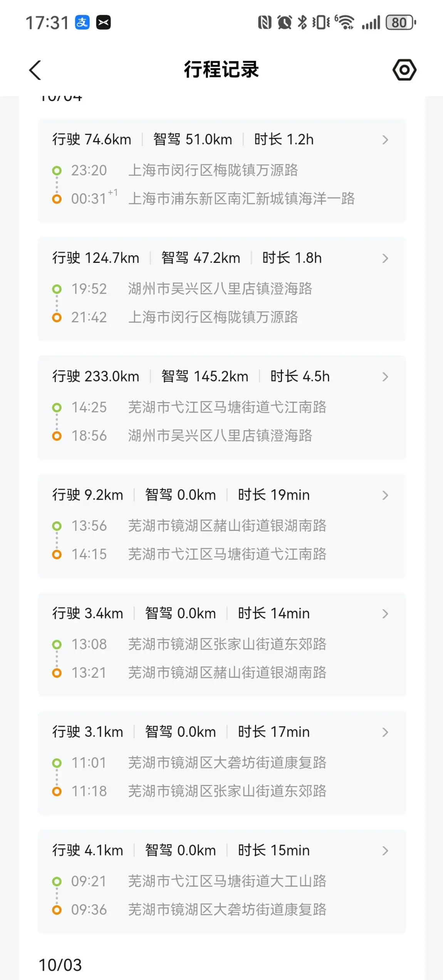443x980 pixels.
Task: Tap start address 湖州市吴兴区八里店镇澄海路 at 19:52
Action: pyautogui.click(x=220, y=289)
